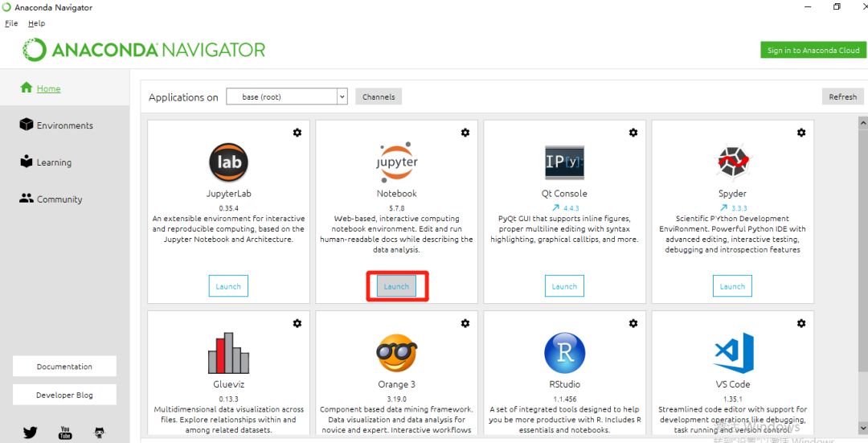This screenshot has height=443, width=868.
Task: Click the scrollbar down arrow
Action: tap(863, 428)
